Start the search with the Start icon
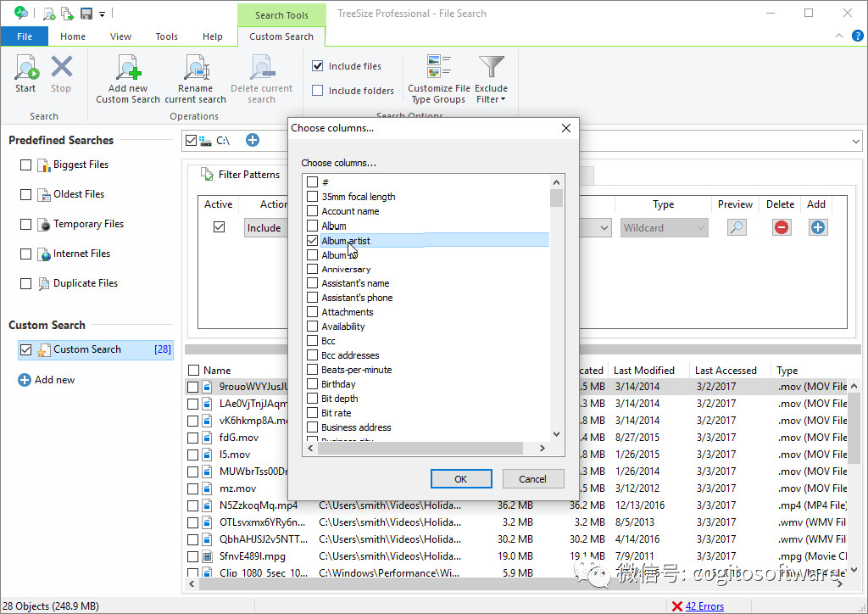 pos(26,67)
